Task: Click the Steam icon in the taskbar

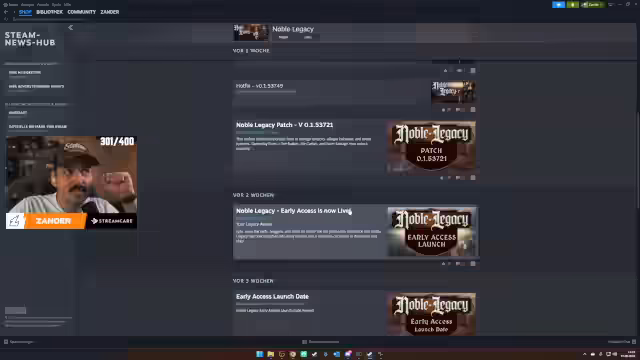Action: pyautogui.click(x=369, y=354)
